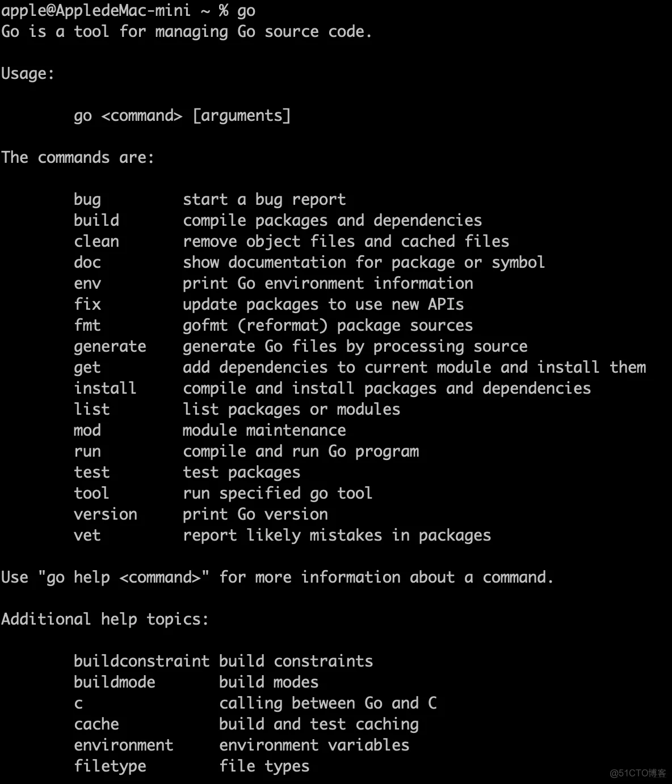Select the 'clean' command text
The image size is (672, 784).
(96, 241)
